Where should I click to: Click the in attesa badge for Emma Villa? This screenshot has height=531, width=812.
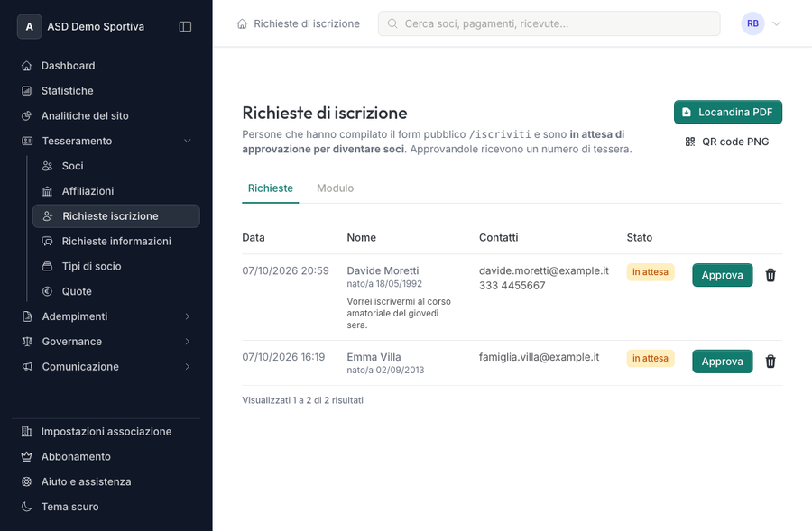(651, 358)
